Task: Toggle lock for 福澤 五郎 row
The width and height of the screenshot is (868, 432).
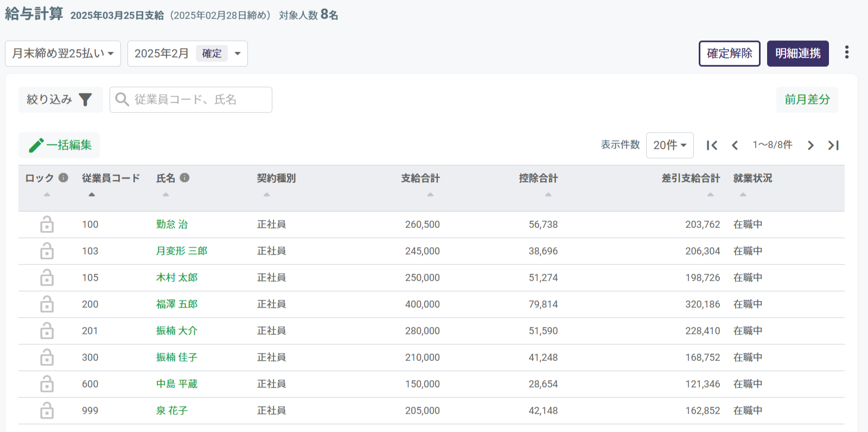Action: [47, 304]
